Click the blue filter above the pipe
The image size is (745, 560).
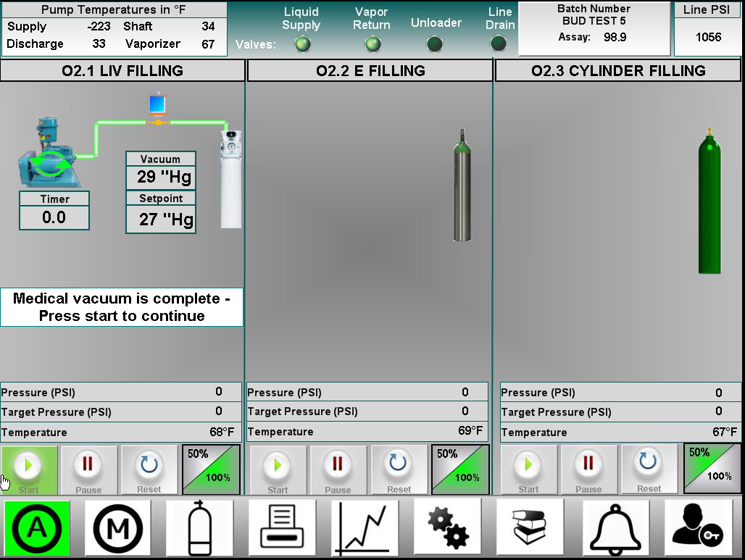coord(157,104)
